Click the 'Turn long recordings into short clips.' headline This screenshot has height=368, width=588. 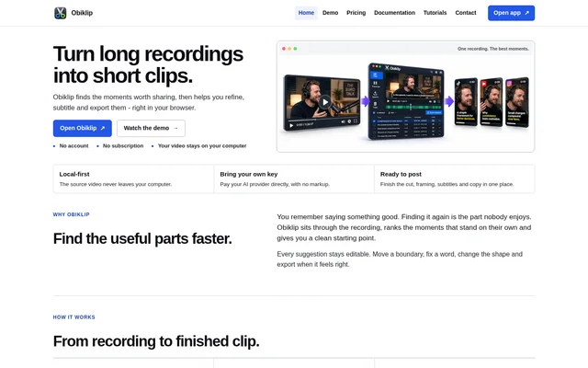[x=148, y=64]
